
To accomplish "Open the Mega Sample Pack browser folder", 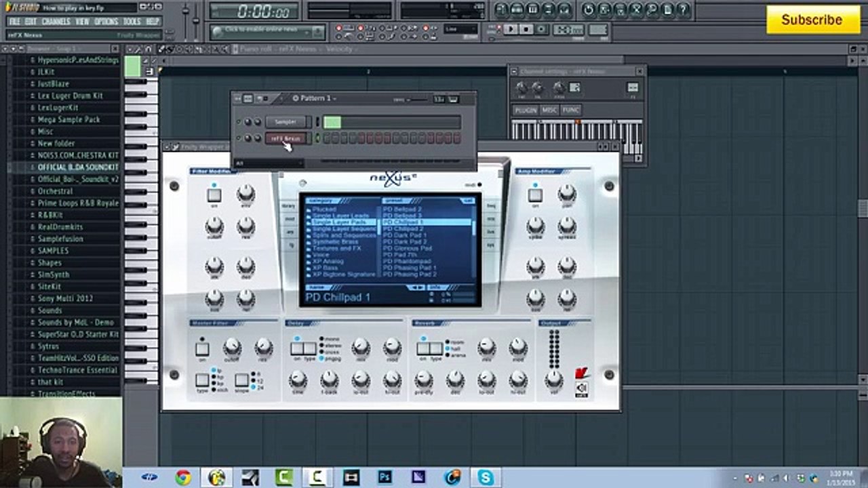I will [x=68, y=119].
